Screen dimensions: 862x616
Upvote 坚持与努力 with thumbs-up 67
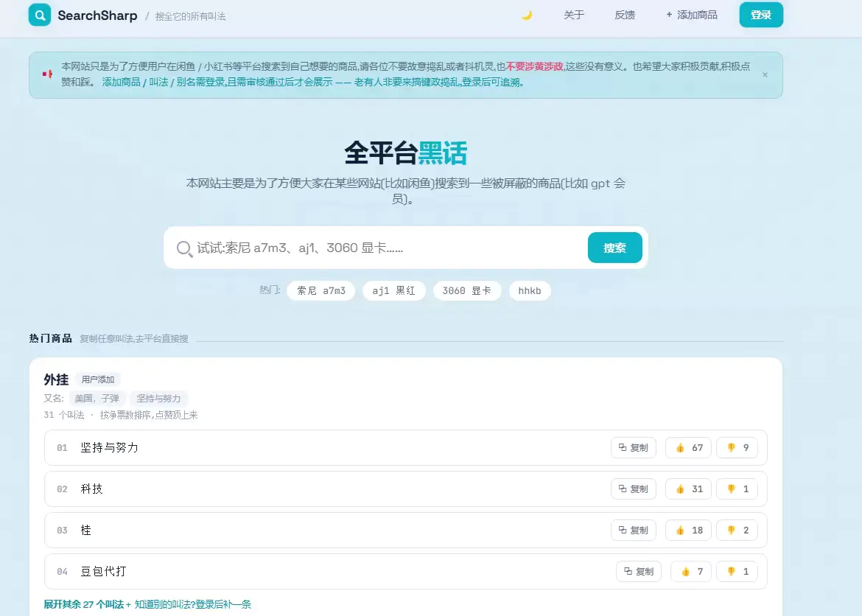(x=688, y=448)
